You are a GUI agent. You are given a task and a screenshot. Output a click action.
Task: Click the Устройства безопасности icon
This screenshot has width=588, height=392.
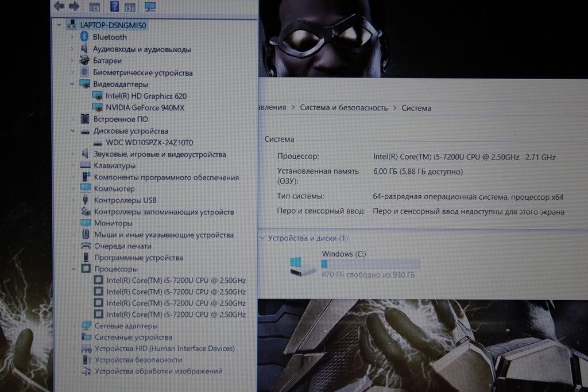(x=87, y=360)
